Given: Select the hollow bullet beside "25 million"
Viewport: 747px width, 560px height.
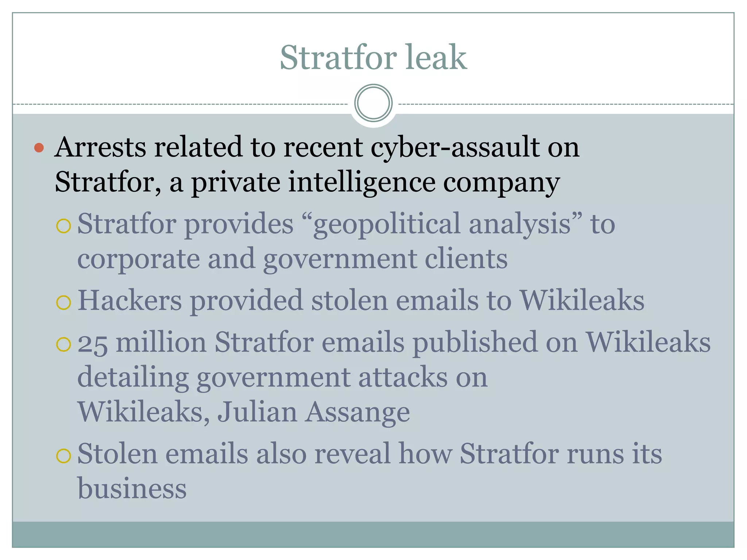Looking at the screenshot, I should point(63,345).
